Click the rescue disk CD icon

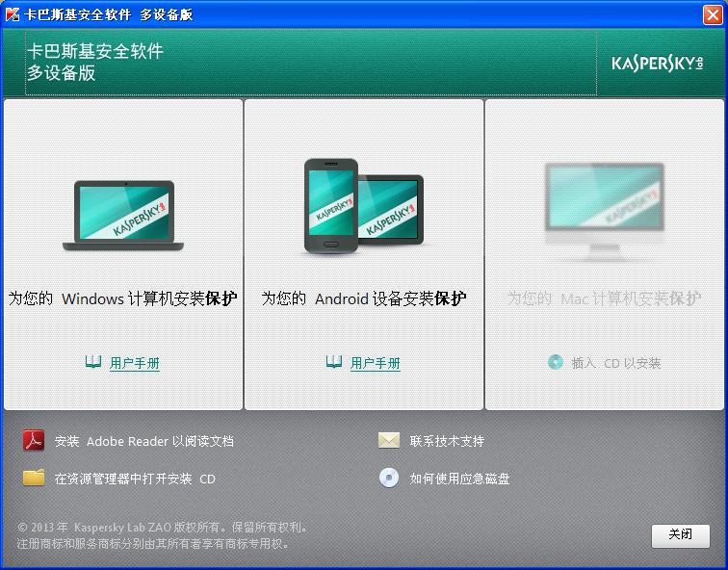coord(388,478)
